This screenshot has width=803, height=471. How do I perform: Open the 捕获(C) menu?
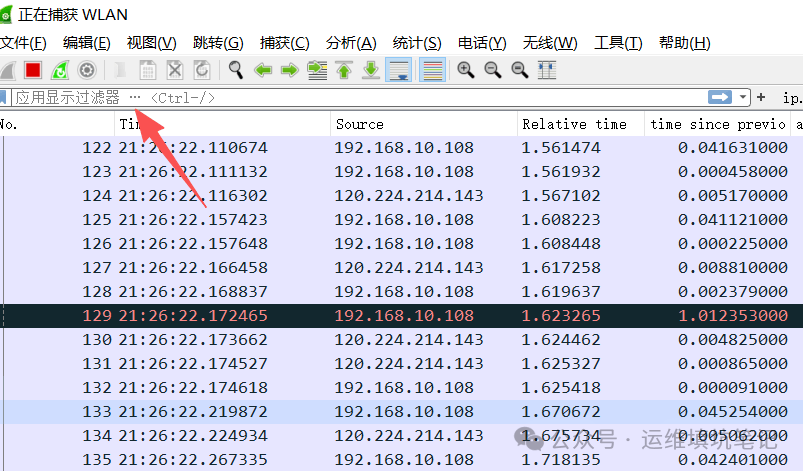pos(285,43)
